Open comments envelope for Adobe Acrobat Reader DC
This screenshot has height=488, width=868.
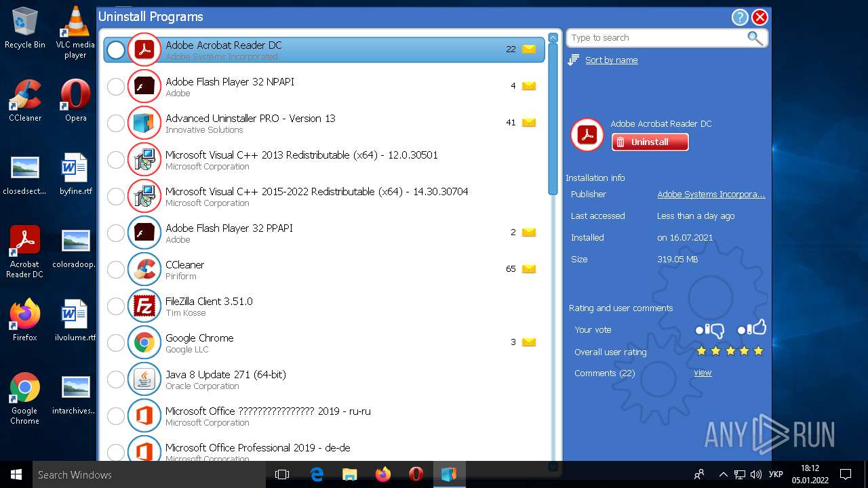[529, 49]
